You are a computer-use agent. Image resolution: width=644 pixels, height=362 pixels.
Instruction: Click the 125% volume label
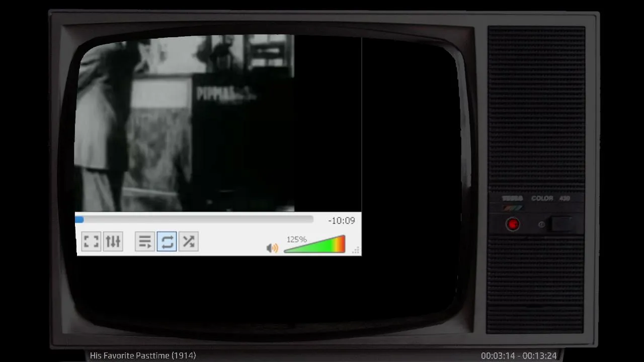[296, 239]
